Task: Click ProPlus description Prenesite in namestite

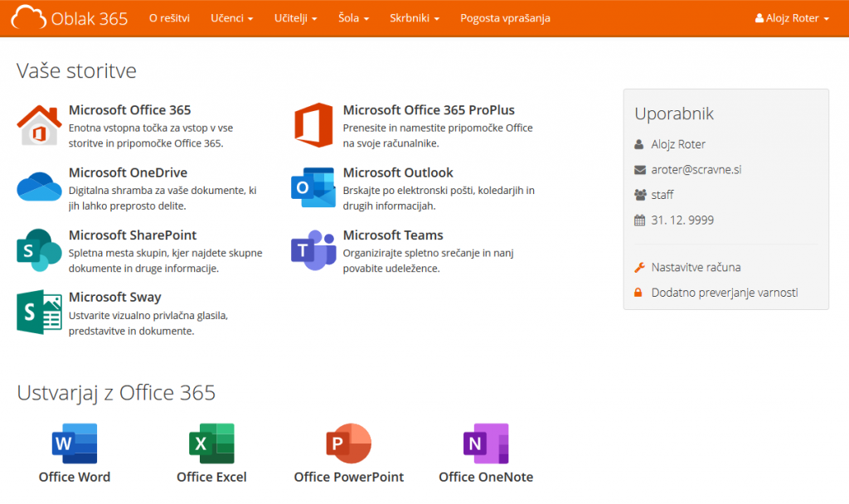Action: [x=438, y=135]
